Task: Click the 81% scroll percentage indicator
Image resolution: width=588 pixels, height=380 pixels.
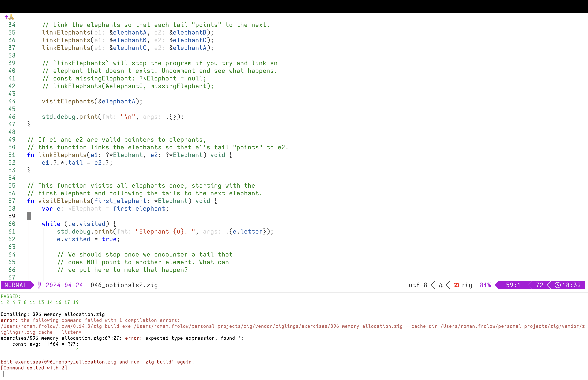Action: coord(485,285)
